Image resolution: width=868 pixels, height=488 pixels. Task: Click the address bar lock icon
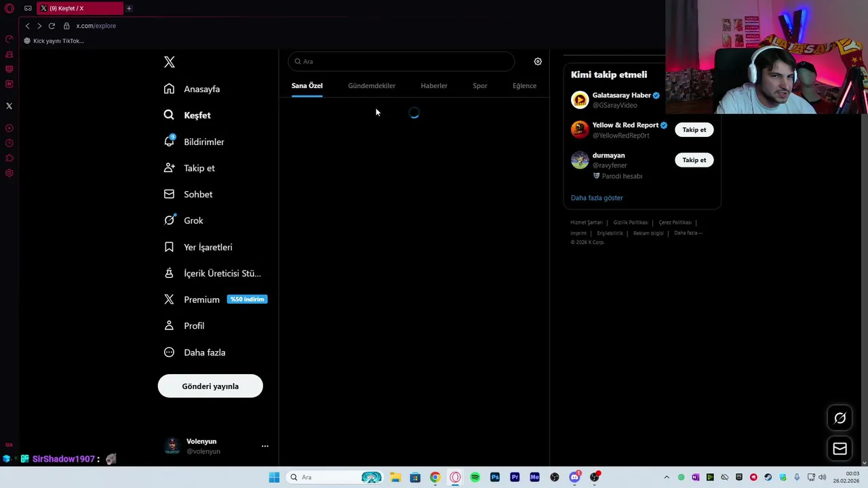click(66, 26)
